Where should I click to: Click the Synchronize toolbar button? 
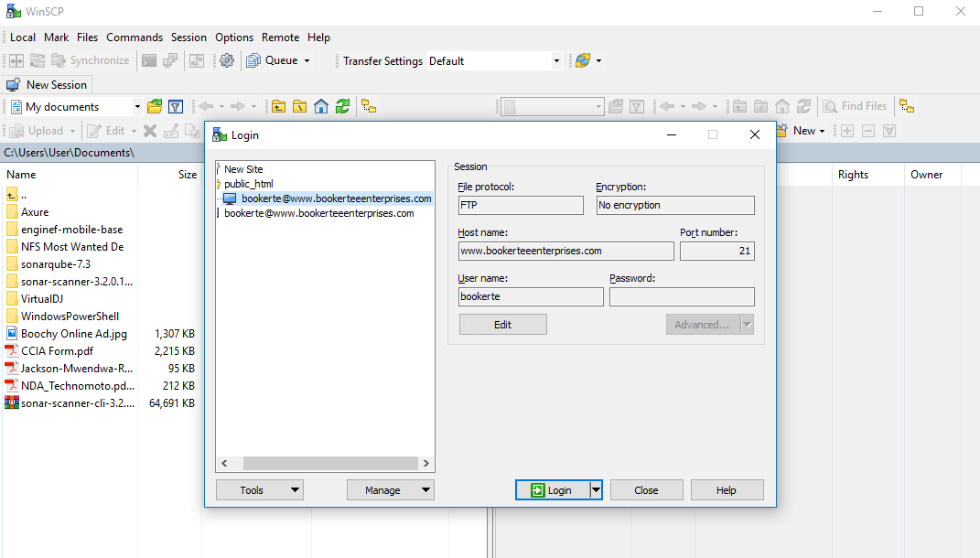(x=90, y=60)
